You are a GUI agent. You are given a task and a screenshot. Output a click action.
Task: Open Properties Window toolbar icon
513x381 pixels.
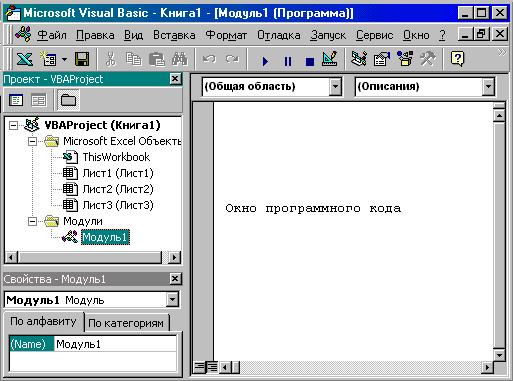coord(382,59)
